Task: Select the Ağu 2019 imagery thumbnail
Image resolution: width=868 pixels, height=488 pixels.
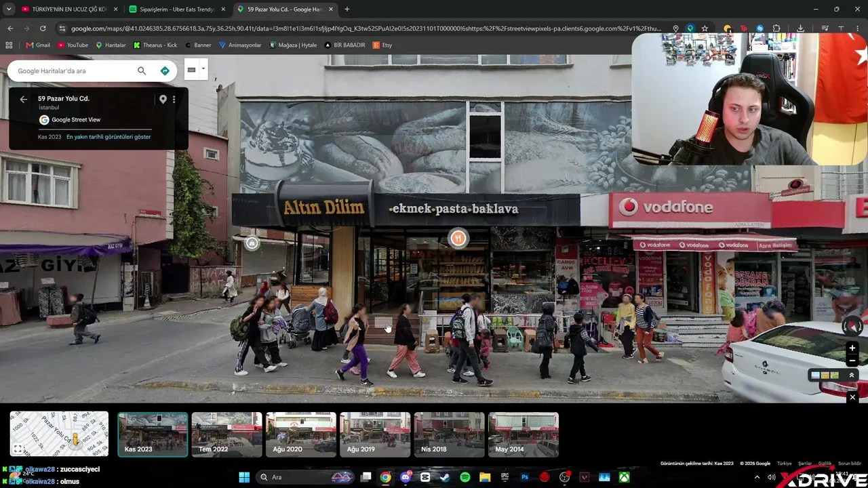Action: [x=375, y=434]
